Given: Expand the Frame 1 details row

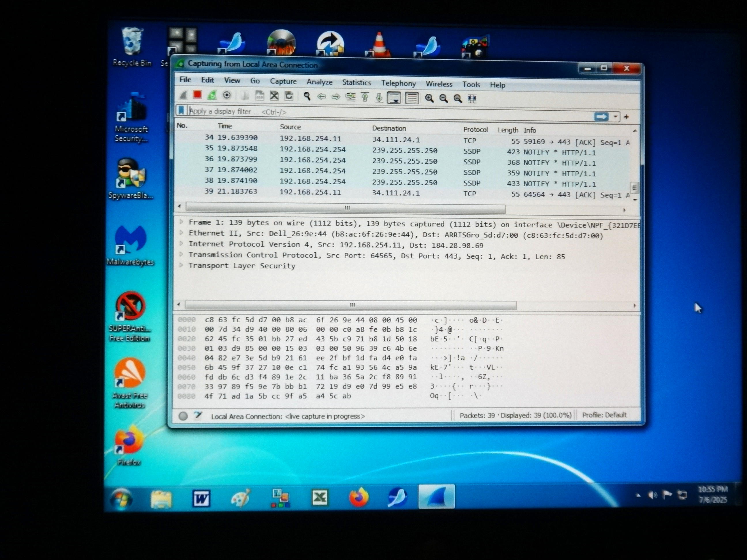Looking at the screenshot, I should click(x=181, y=222).
